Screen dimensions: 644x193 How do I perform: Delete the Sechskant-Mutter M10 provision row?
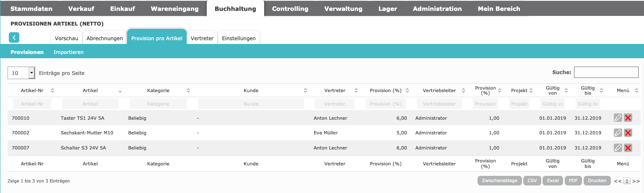(x=628, y=133)
